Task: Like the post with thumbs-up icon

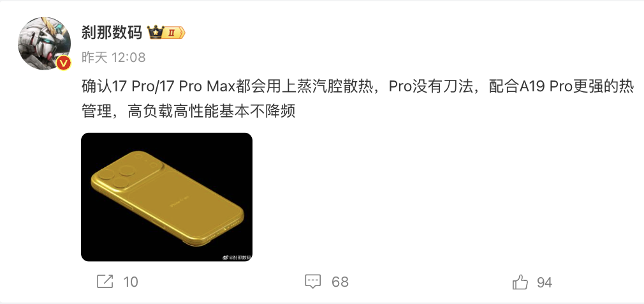Action: coord(520,282)
